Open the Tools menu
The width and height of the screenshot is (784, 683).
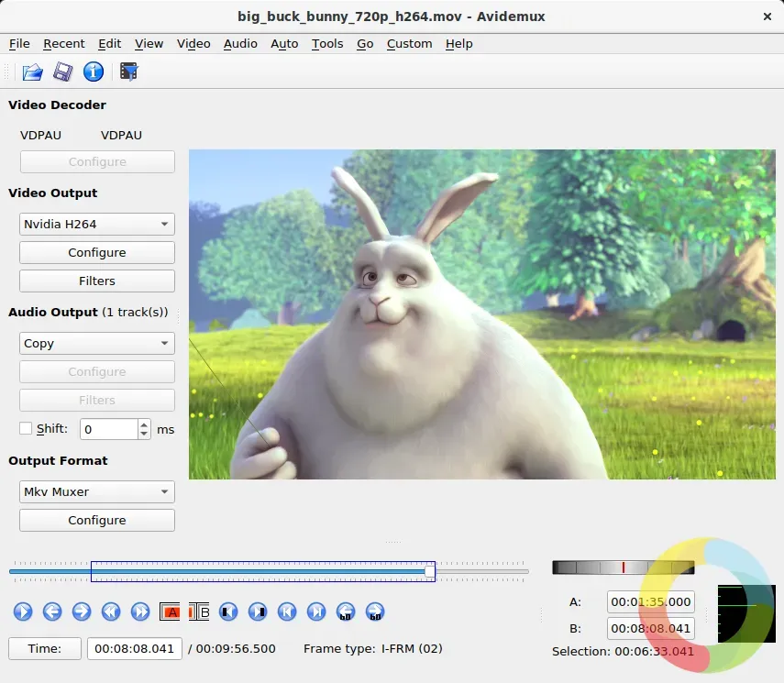tap(327, 44)
